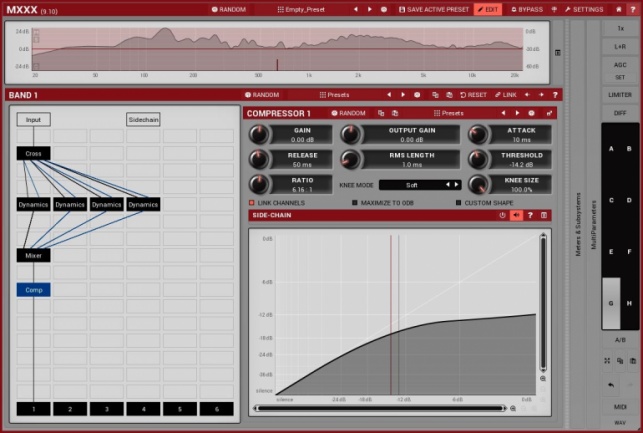The width and height of the screenshot is (643, 433).
Task: Open Band 1 help question mark
Action: click(x=555, y=95)
